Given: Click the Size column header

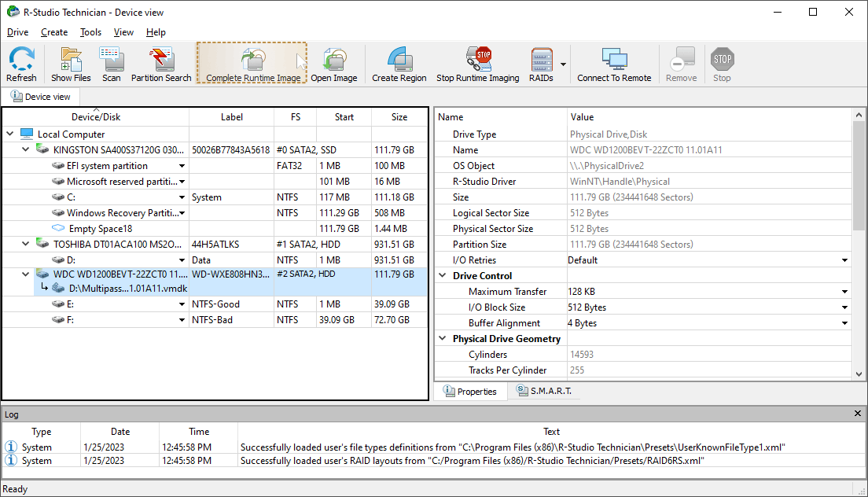Looking at the screenshot, I should click(399, 116).
